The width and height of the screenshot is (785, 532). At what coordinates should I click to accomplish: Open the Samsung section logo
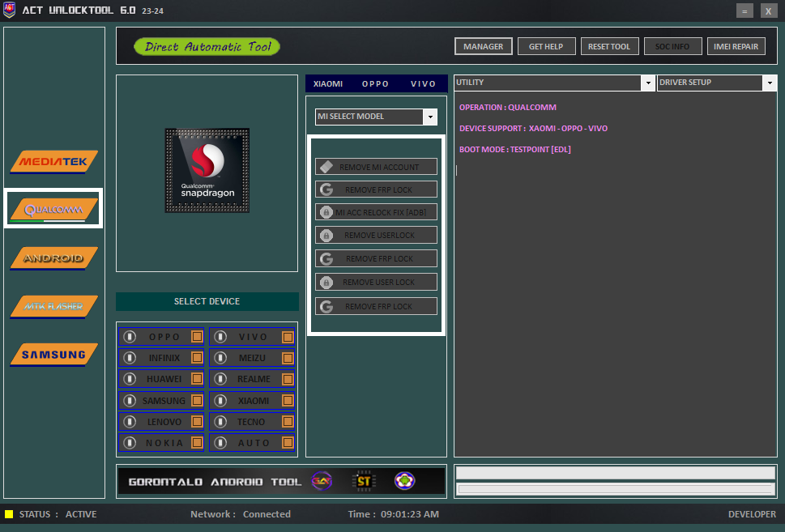click(54, 355)
